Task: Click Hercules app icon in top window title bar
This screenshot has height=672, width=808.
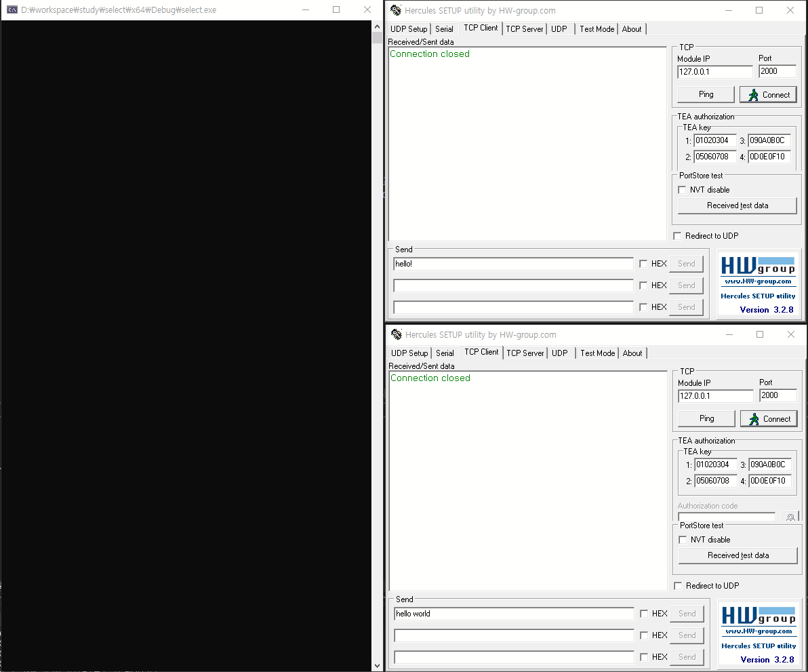Action: pyautogui.click(x=396, y=10)
